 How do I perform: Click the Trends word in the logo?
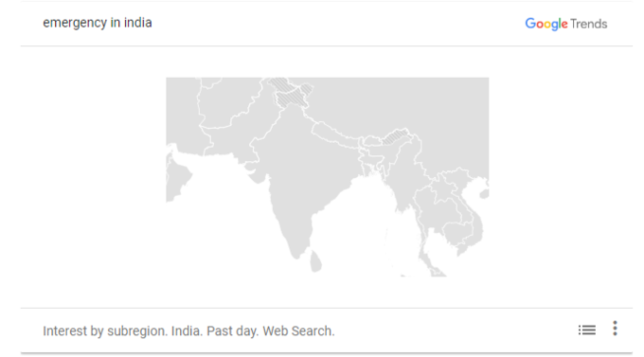click(x=588, y=24)
